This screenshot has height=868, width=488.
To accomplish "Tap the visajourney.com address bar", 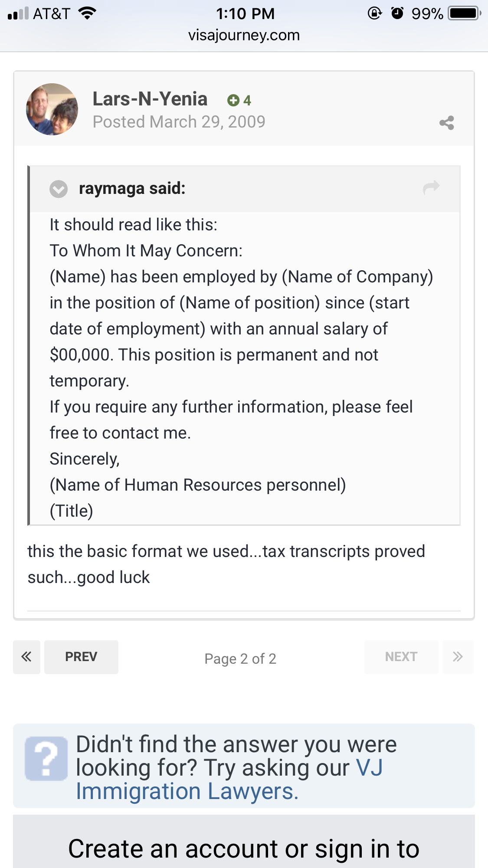I will coord(244,35).
